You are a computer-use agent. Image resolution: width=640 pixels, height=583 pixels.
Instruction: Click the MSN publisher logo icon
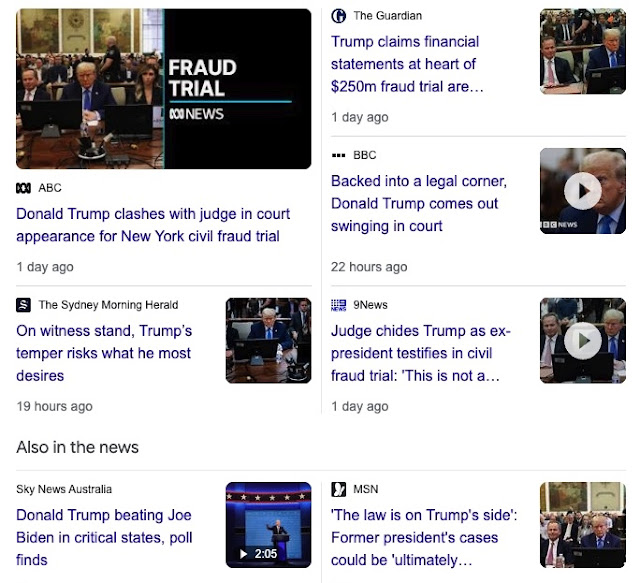(338, 489)
